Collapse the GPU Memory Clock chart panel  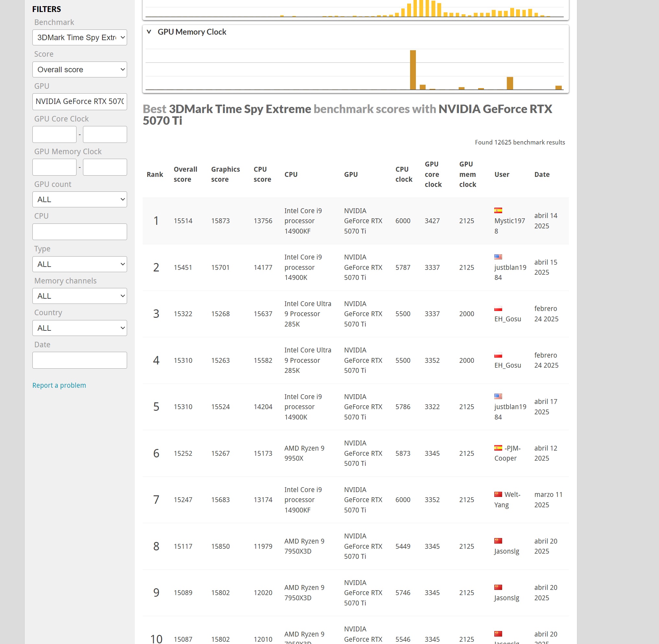click(x=148, y=32)
